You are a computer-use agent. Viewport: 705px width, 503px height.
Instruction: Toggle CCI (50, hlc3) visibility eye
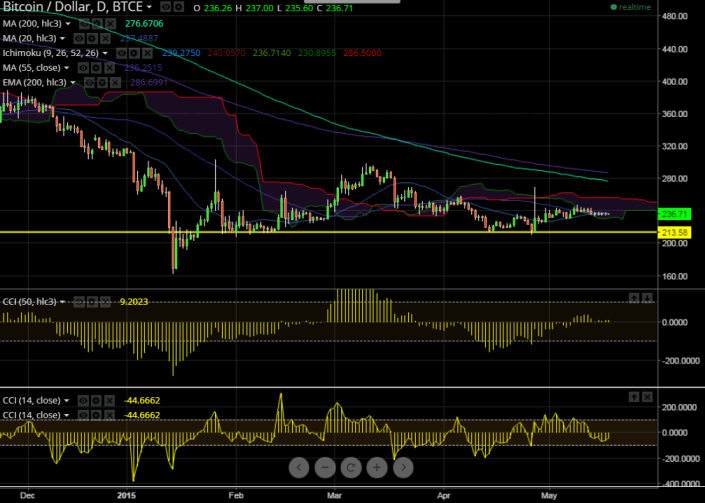[x=79, y=302]
